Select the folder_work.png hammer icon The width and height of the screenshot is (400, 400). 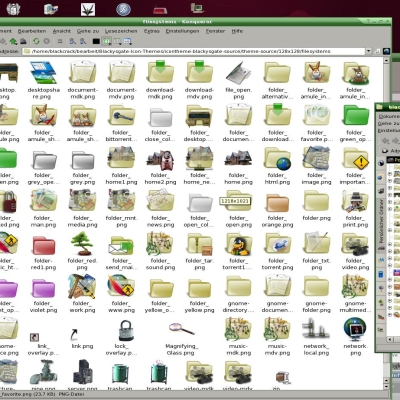coord(82,286)
